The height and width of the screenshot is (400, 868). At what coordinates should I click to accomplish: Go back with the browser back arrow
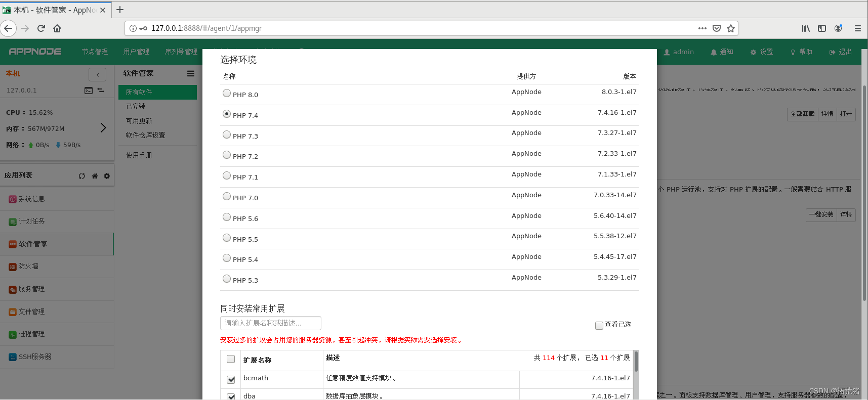[x=8, y=28]
